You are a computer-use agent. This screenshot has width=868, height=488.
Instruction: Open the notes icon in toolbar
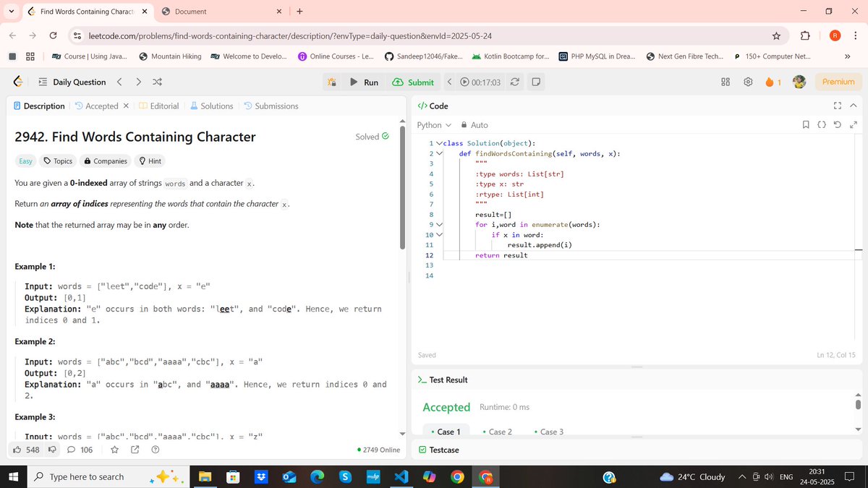click(x=536, y=82)
